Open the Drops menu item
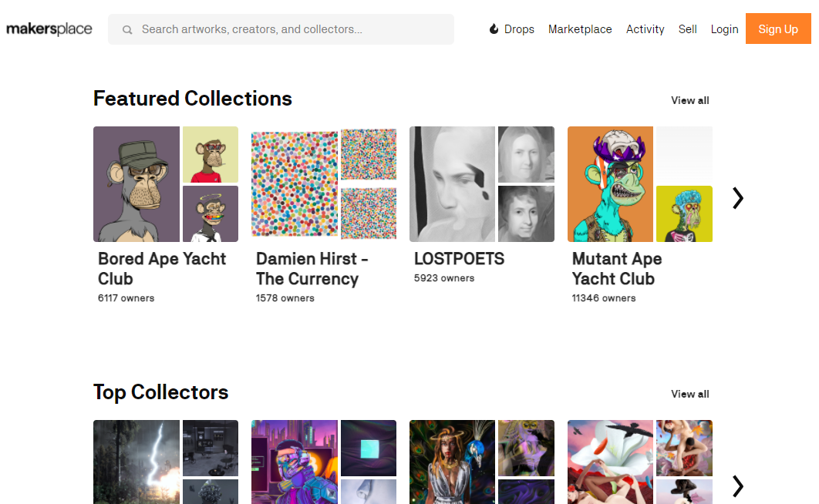Screen dimensions: 819x504 click(x=519, y=29)
